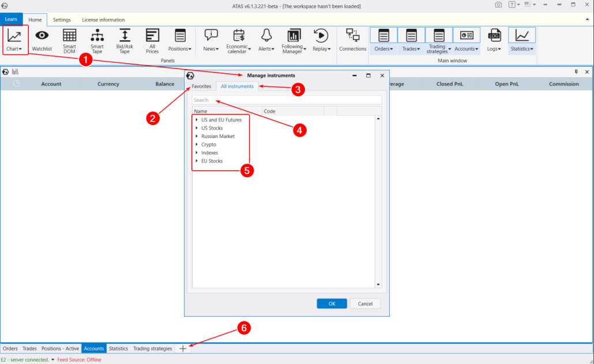This screenshot has width=594, height=364.
Task: Open help via the question mark icon
Action: (x=511, y=5)
